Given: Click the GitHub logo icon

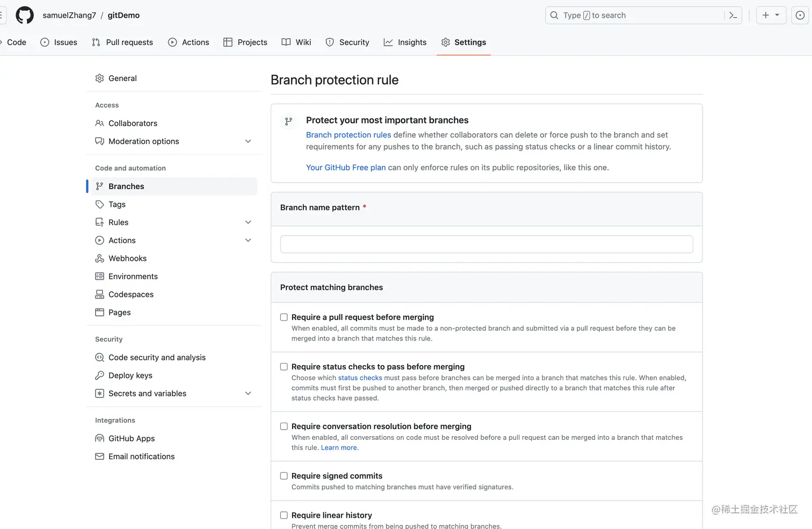Looking at the screenshot, I should point(25,15).
